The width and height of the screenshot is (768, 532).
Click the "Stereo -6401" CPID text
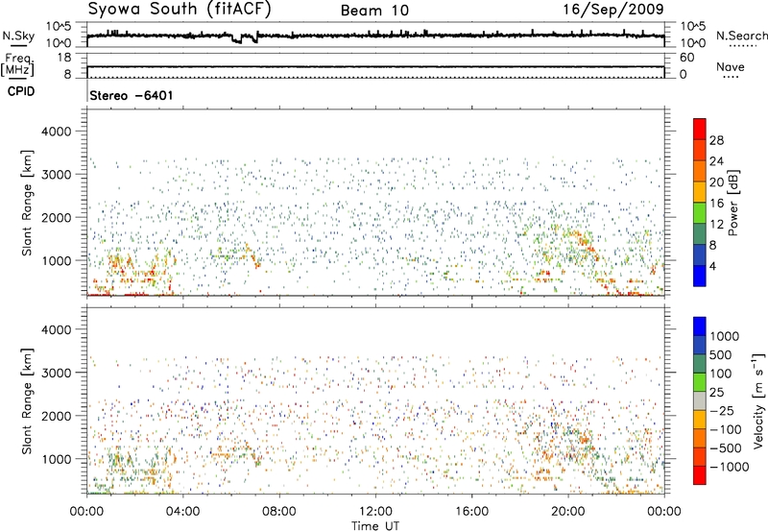point(132,95)
